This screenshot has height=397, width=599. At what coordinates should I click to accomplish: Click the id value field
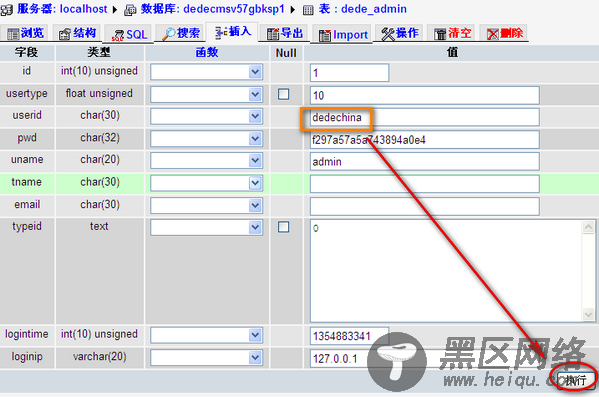[349, 73]
